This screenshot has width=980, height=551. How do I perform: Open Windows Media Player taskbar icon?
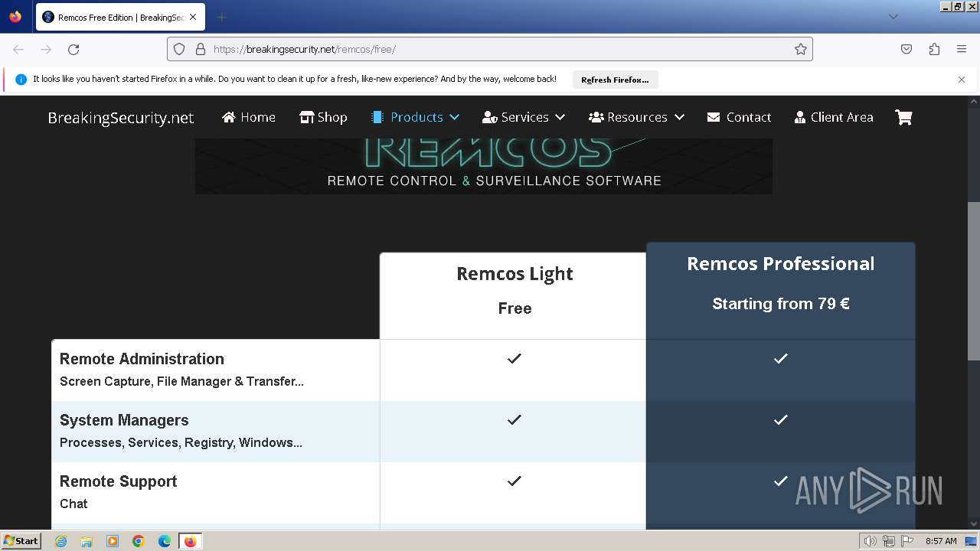[x=113, y=541]
